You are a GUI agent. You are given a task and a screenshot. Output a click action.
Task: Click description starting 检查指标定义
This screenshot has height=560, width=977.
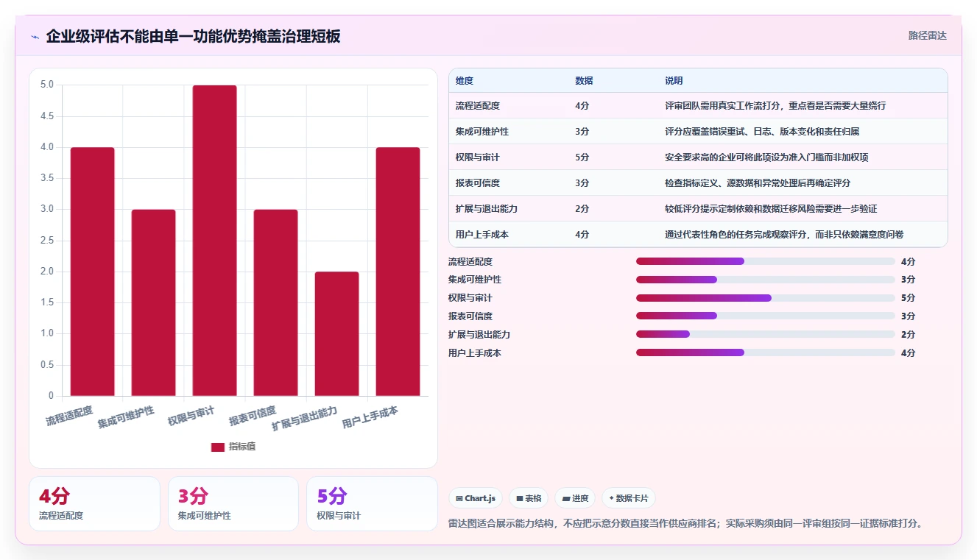click(x=758, y=183)
